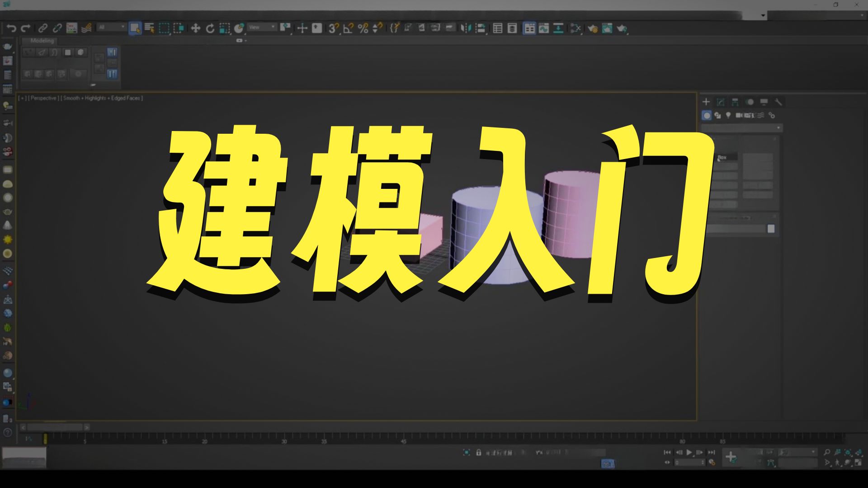
Task: Click the Unlink Selection chain icon
Action: click(57, 28)
